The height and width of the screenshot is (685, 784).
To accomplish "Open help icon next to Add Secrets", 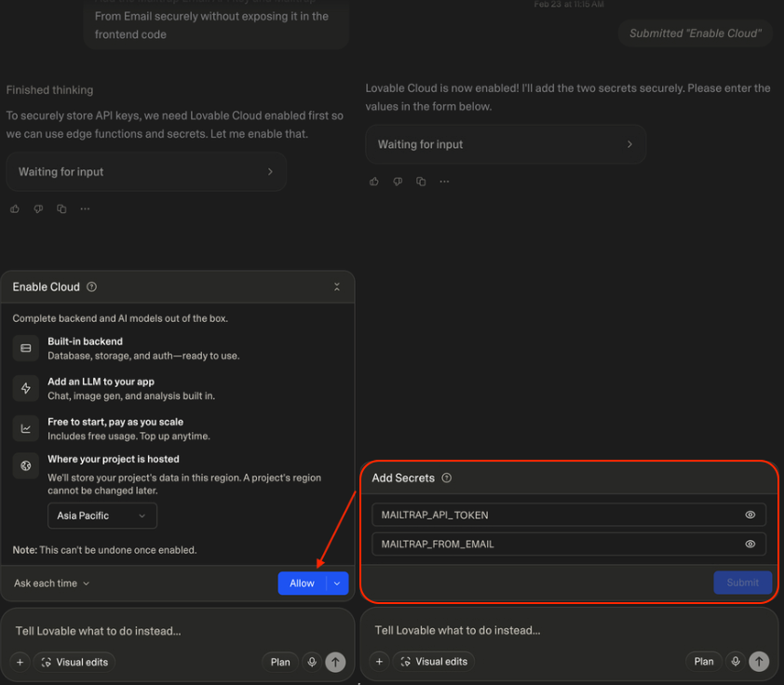I will point(447,477).
